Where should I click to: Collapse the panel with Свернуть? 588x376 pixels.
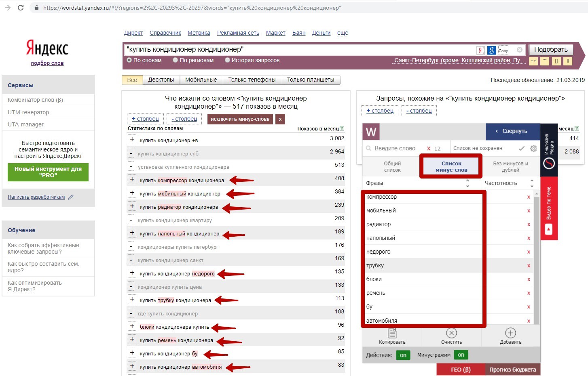click(x=512, y=131)
